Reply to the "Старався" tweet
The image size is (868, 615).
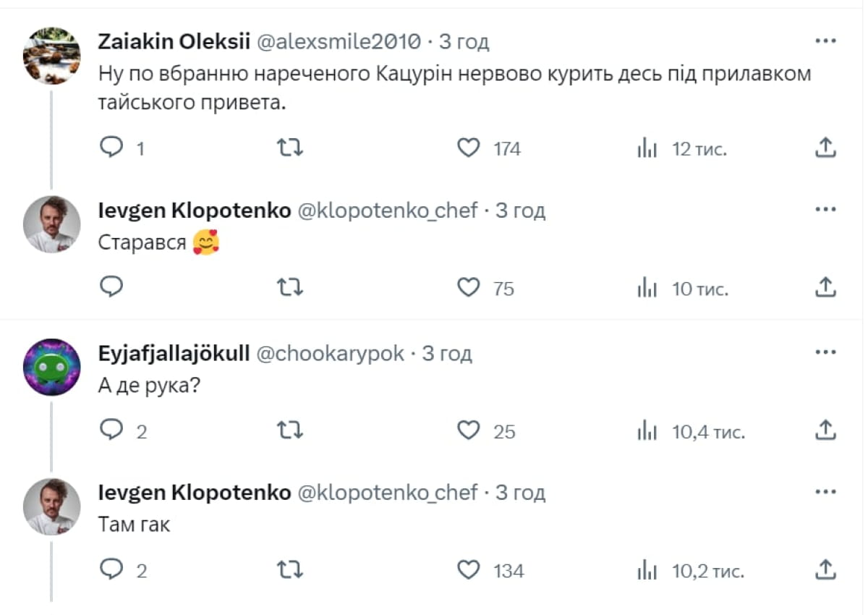[111, 288]
